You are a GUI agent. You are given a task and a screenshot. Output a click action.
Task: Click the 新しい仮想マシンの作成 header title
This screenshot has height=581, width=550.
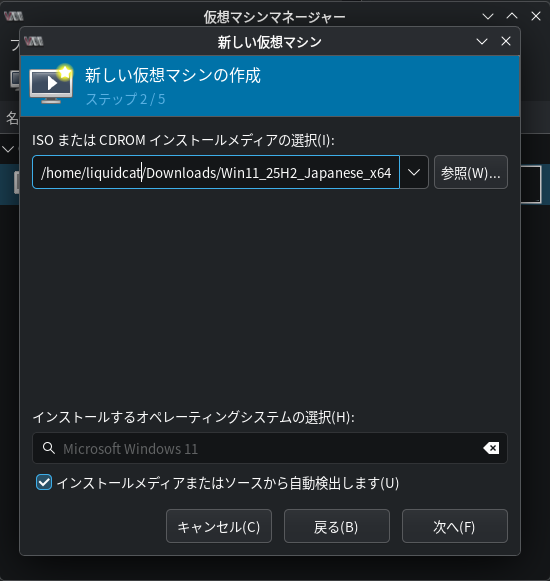pos(173,76)
